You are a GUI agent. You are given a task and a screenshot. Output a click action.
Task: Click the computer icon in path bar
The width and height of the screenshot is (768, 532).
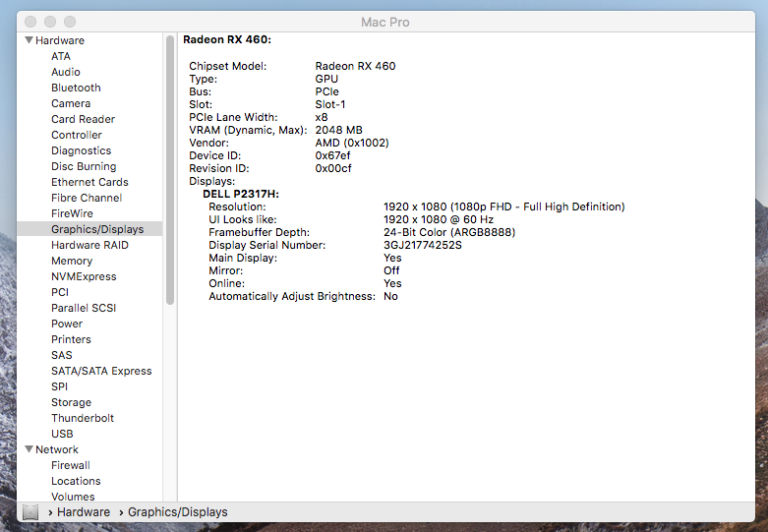pos(30,512)
